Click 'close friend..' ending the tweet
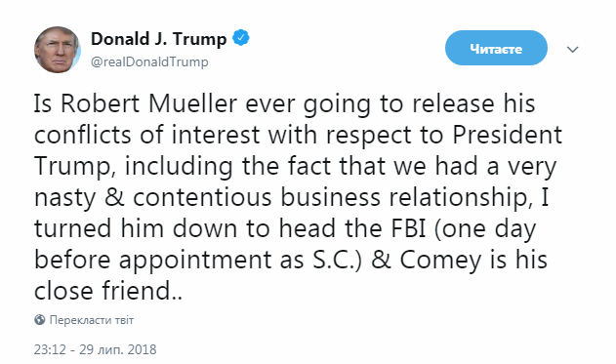The width and height of the screenshot is (616, 364). click(108, 291)
